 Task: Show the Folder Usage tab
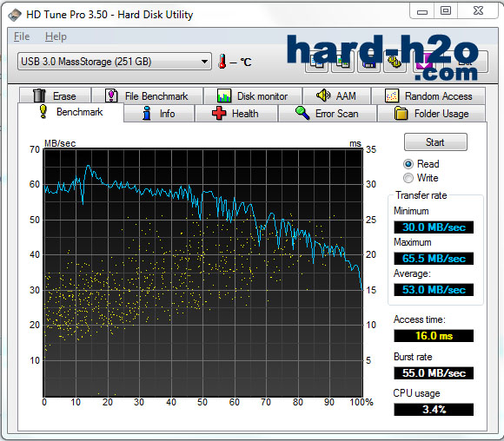pos(432,114)
